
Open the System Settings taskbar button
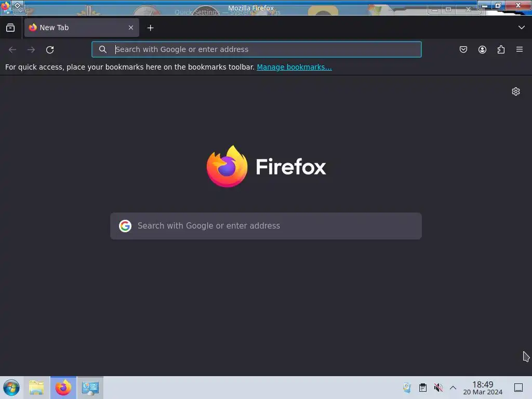(90, 388)
